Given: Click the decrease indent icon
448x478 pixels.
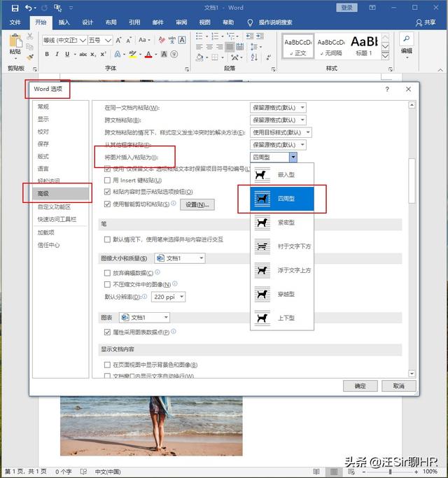Looking at the screenshot, I should click(250, 36).
